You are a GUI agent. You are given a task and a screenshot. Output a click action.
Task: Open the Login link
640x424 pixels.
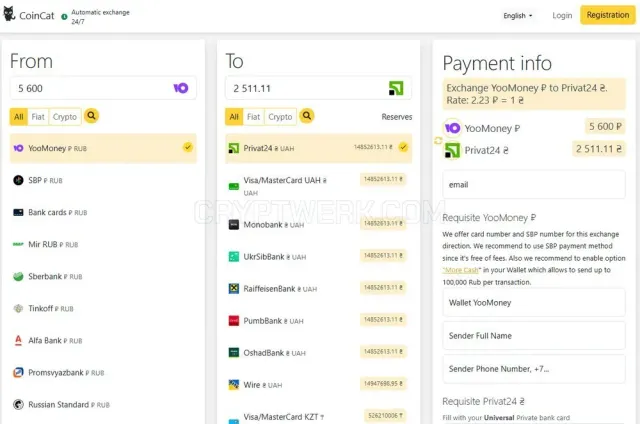[x=562, y=16]
